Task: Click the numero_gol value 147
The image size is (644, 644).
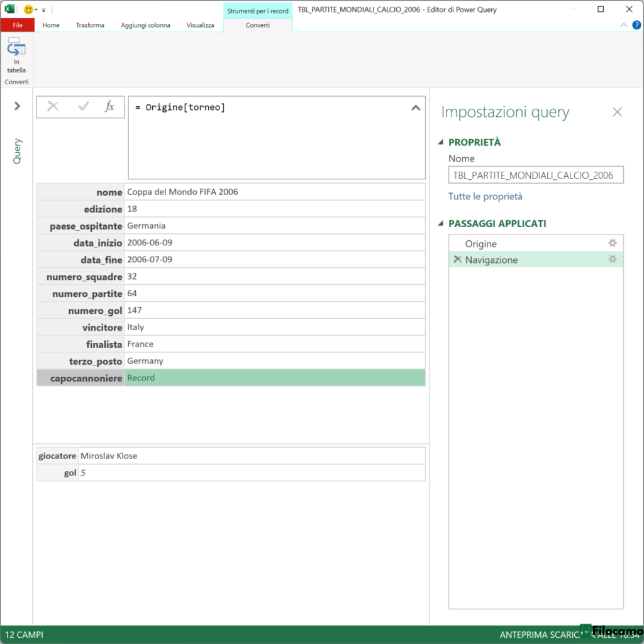Action: 135,310
